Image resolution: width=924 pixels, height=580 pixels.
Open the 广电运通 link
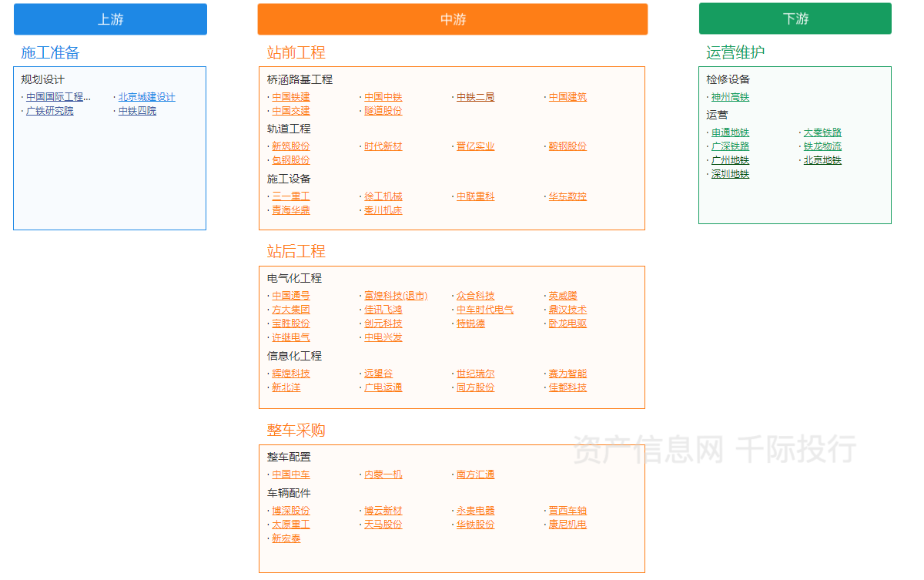coord(383,387)
